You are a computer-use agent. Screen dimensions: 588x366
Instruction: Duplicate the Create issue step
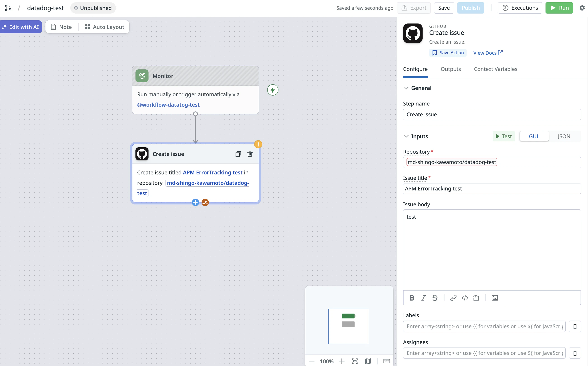[238, 154]
